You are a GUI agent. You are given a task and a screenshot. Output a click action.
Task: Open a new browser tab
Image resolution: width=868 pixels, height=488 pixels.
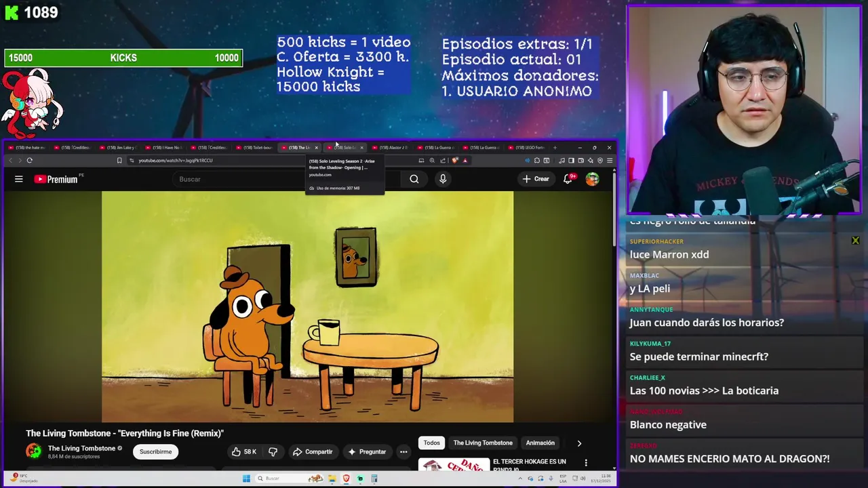pyautogui.click(x=555, y=148)
